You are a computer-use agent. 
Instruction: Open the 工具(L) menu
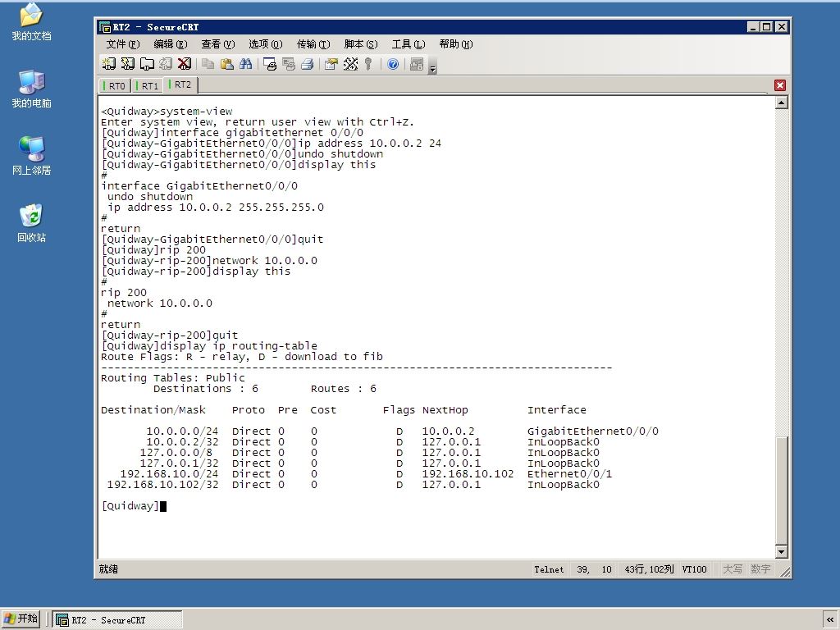(x=409, y=44)
